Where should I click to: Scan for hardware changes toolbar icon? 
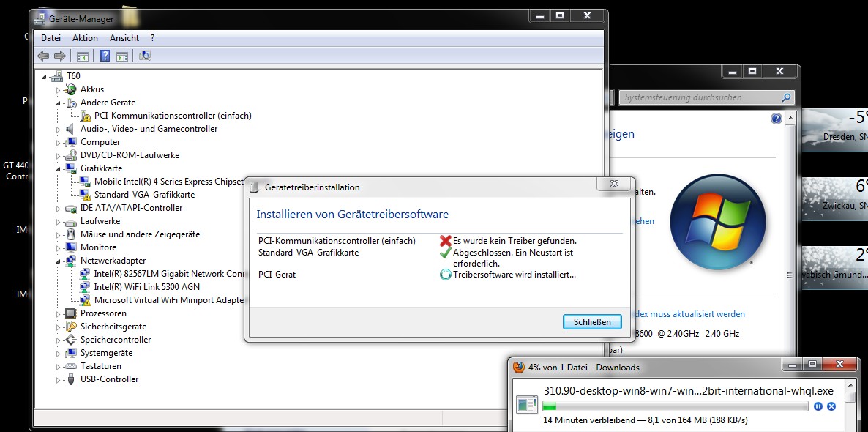145,56
